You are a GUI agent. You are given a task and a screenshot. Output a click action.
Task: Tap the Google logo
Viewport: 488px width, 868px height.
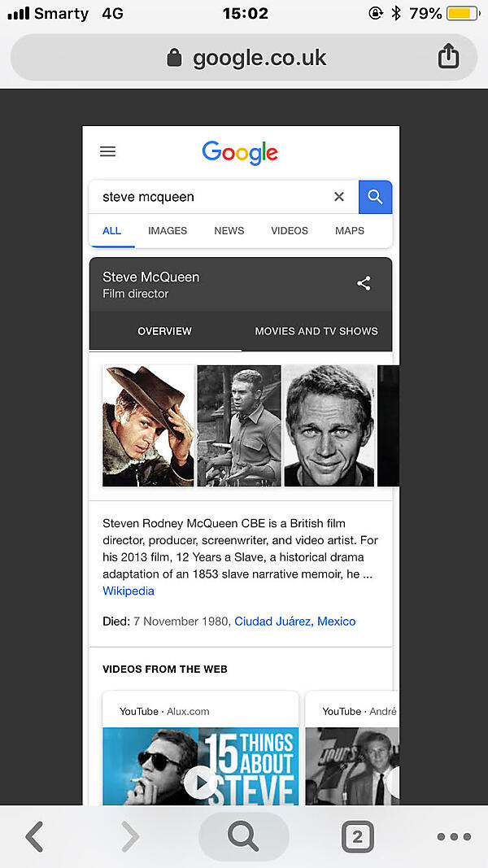click(x=240, y=152)
